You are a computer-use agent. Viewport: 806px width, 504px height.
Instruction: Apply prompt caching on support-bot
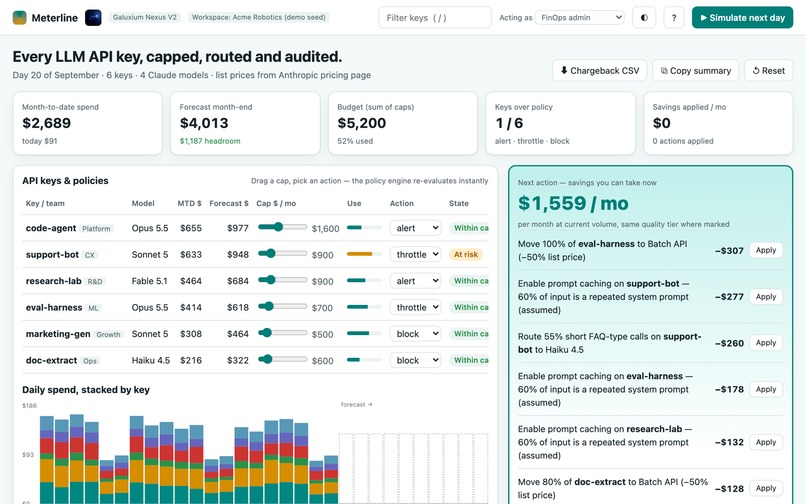pos(766,297)
